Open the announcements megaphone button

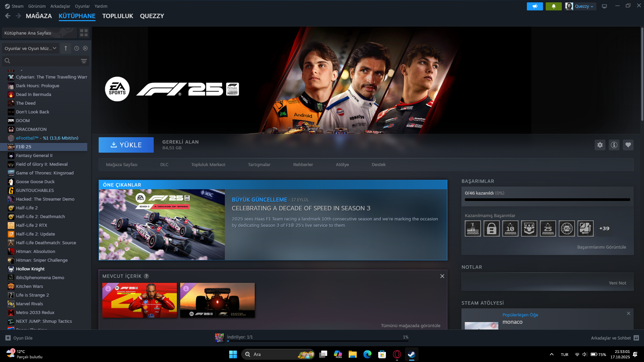coord(535,6)
